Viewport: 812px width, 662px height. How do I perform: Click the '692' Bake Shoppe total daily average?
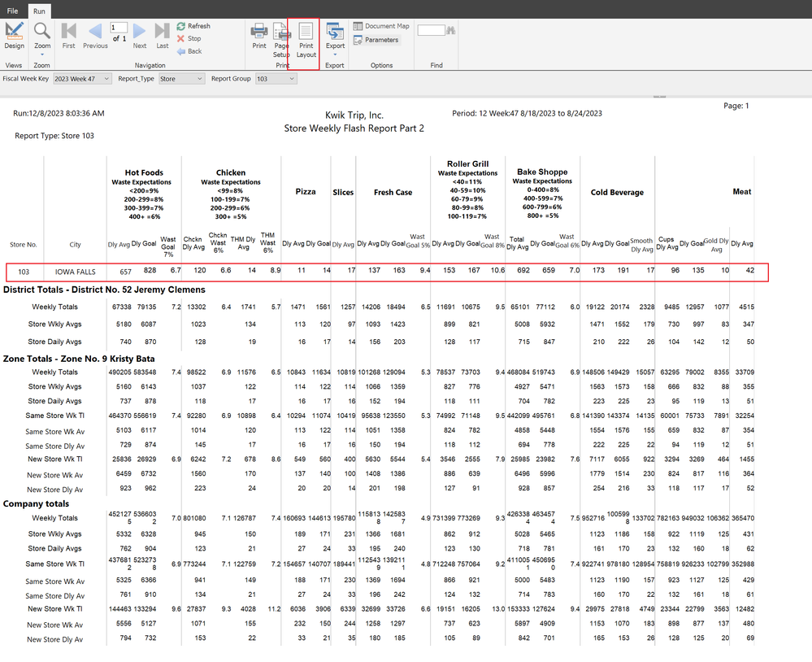(523, 270)
